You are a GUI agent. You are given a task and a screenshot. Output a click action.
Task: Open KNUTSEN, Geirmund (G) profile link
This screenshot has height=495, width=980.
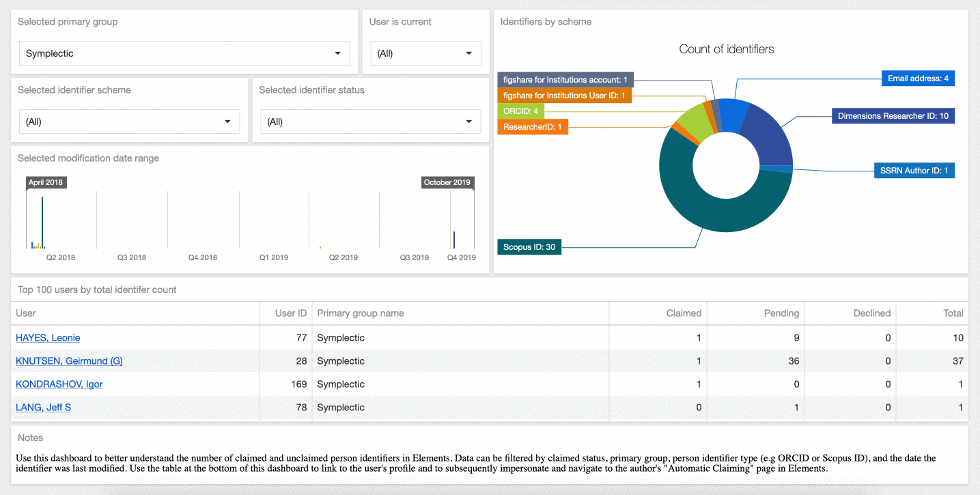pos(69,360)
